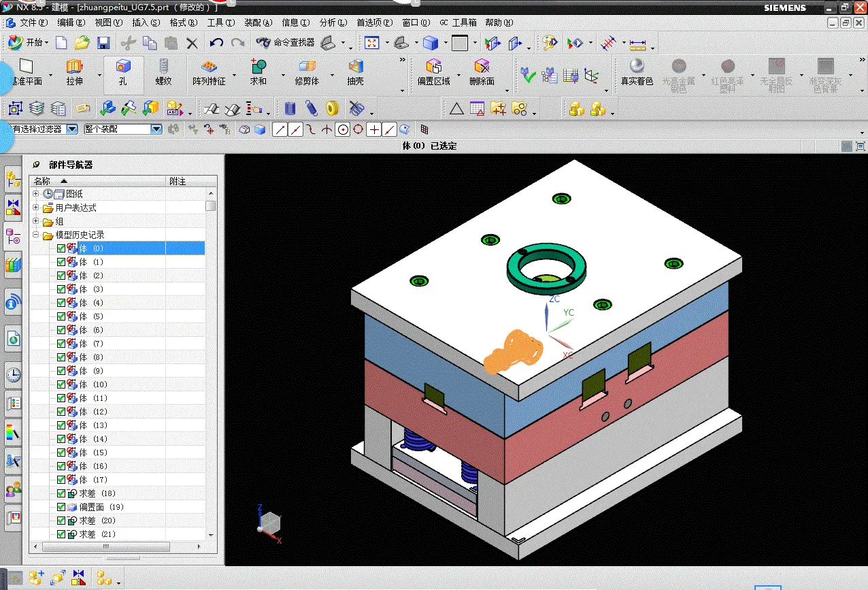Sort by the 名称 column header
This screenshot has height=590, width=868.
(99, 181)
